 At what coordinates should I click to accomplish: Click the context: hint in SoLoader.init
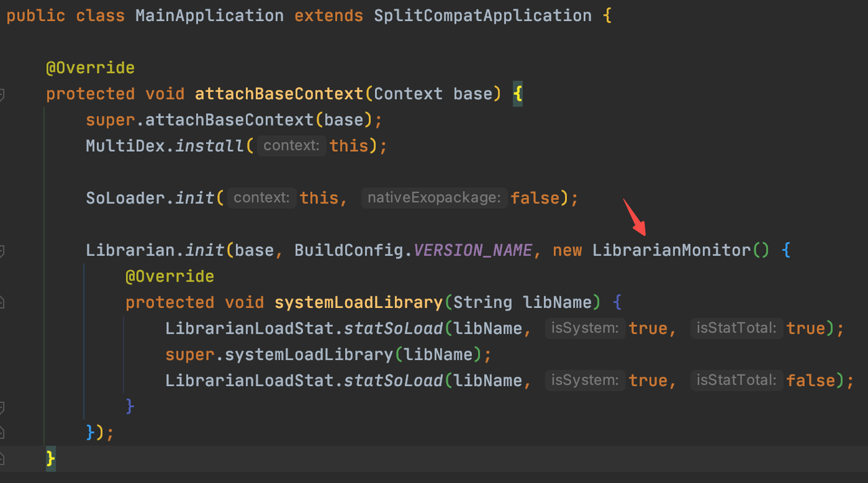point(262,198)
